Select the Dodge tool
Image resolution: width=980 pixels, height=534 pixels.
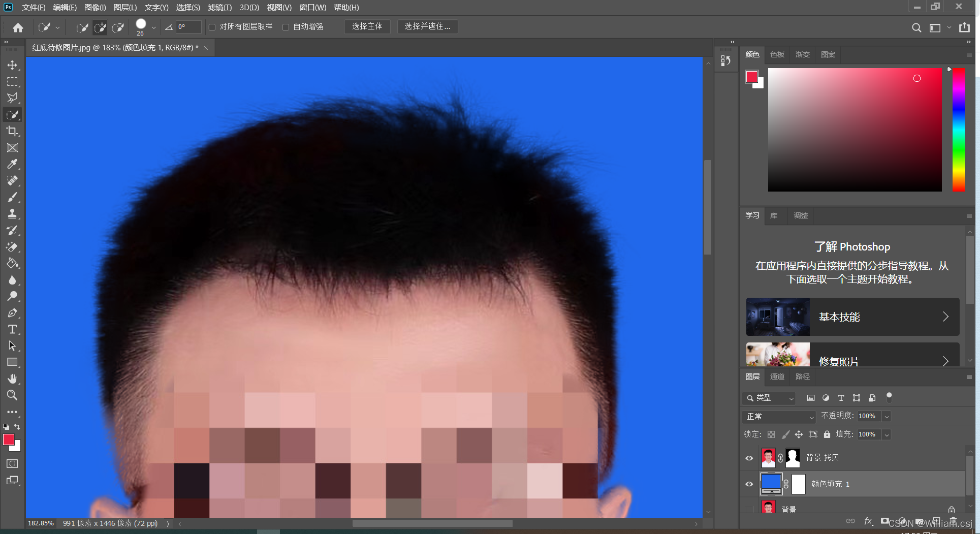point(12,296)
